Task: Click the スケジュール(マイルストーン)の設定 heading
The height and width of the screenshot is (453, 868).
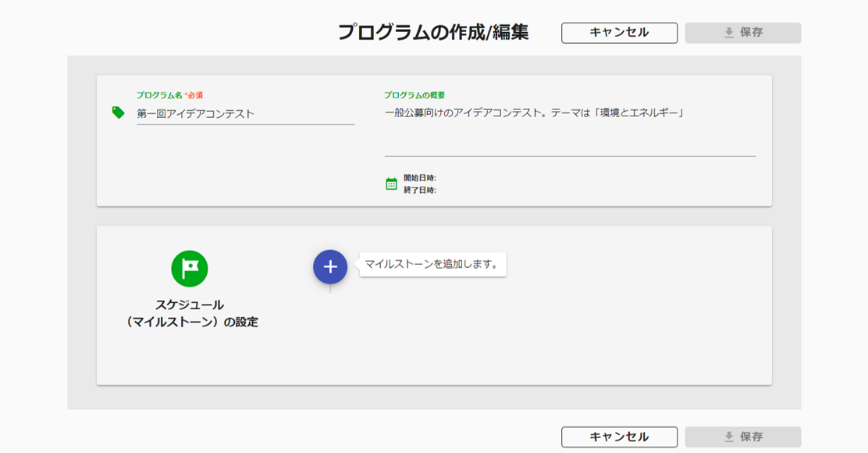Action: pyautogui.click(x=190, y=313)
